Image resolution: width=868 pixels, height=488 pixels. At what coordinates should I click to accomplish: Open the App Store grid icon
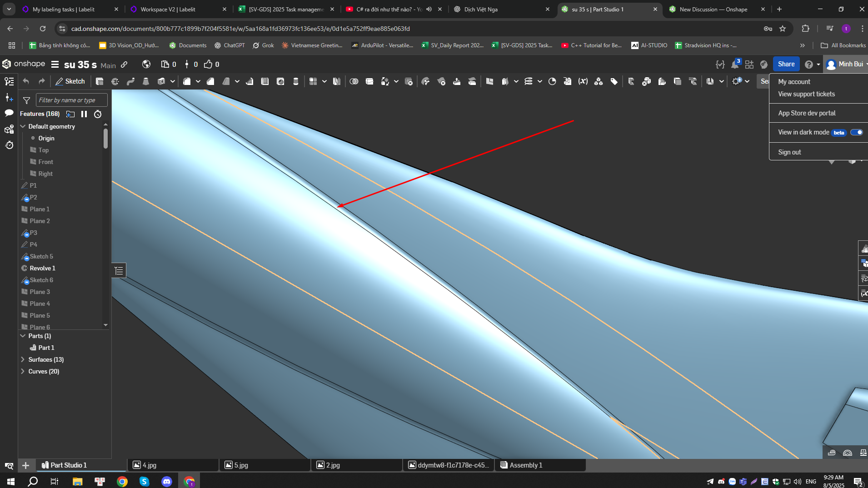pyautogui.click(x=749, y=65)
